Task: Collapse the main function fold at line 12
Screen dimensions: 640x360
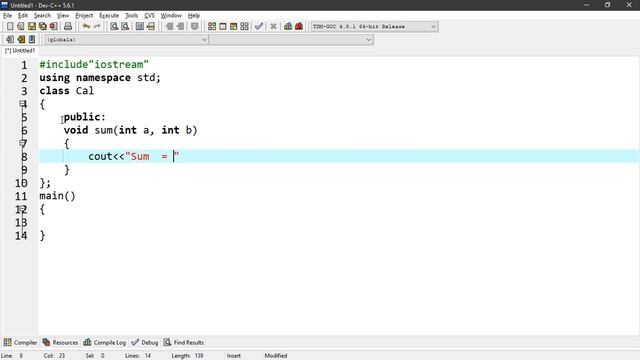Action: click(x=22, y=209)
